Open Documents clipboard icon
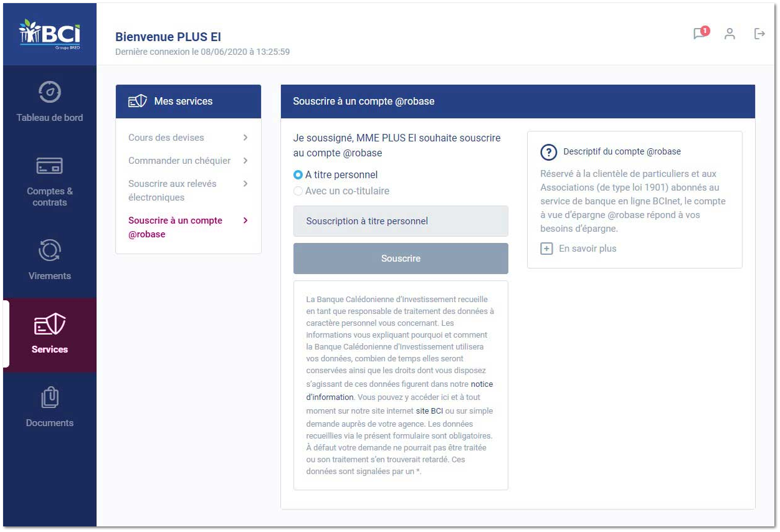The height and width of the screenshot is (532, 780). point(50,397)
